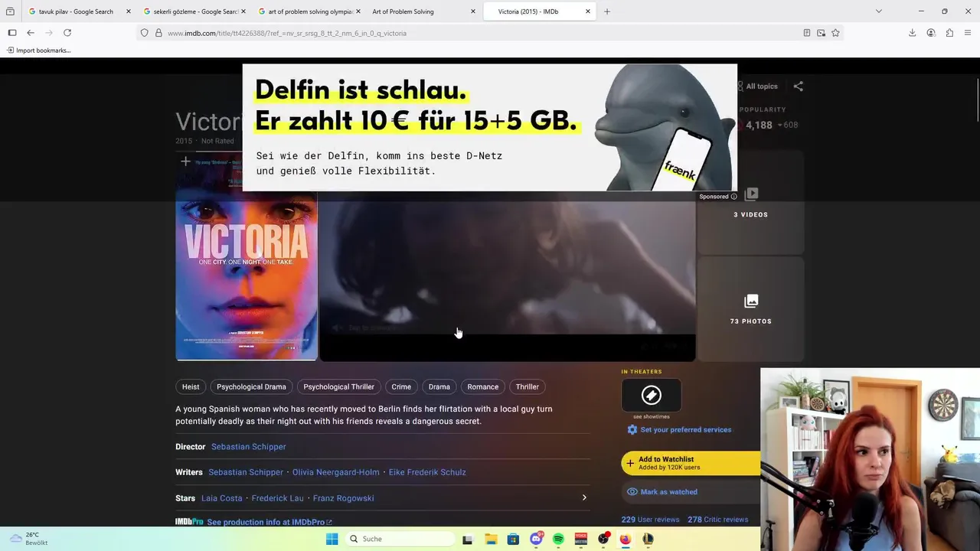Reload the page with refresh icon
This screenshot has width=980, height=551.
pyautogui.click(x=67, y=33)
